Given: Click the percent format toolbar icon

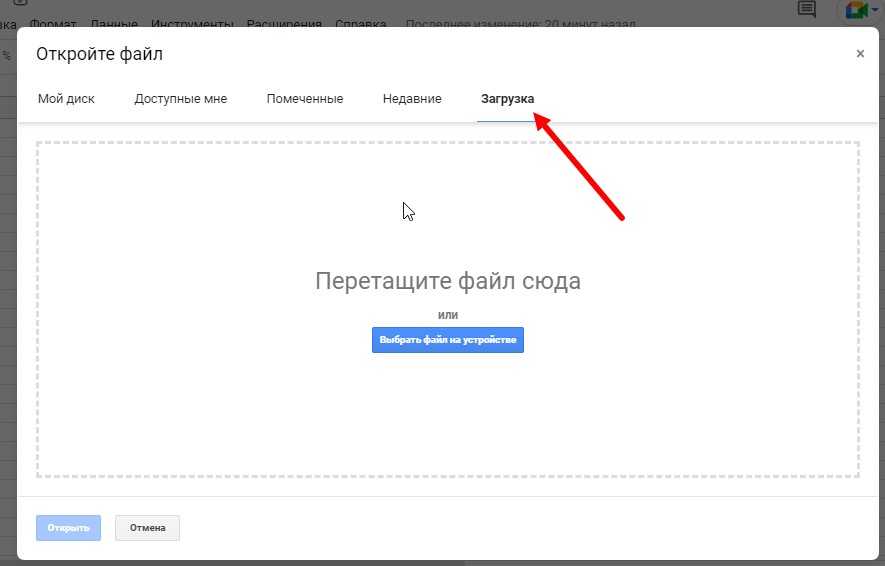Looking at the screenshot, I should [6, 56].
